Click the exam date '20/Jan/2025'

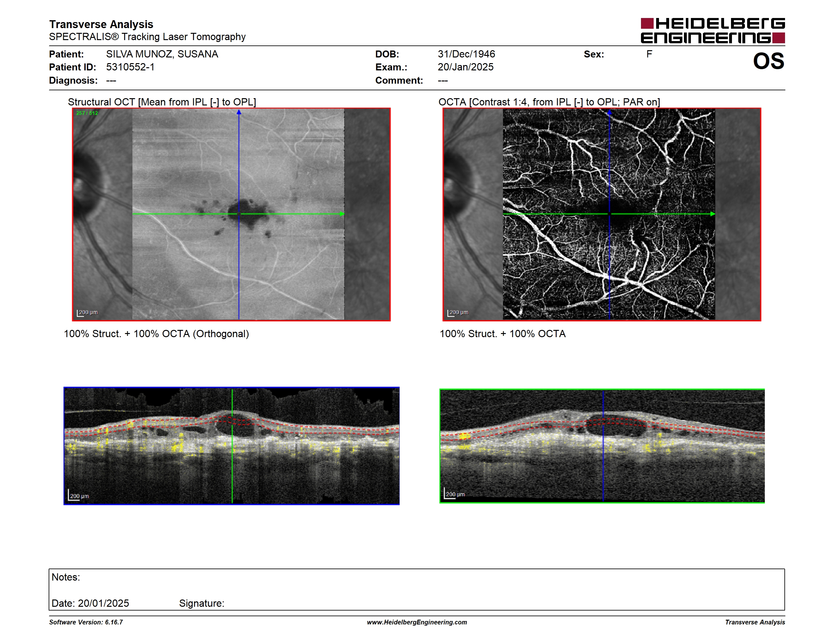[x=466, y=67]
